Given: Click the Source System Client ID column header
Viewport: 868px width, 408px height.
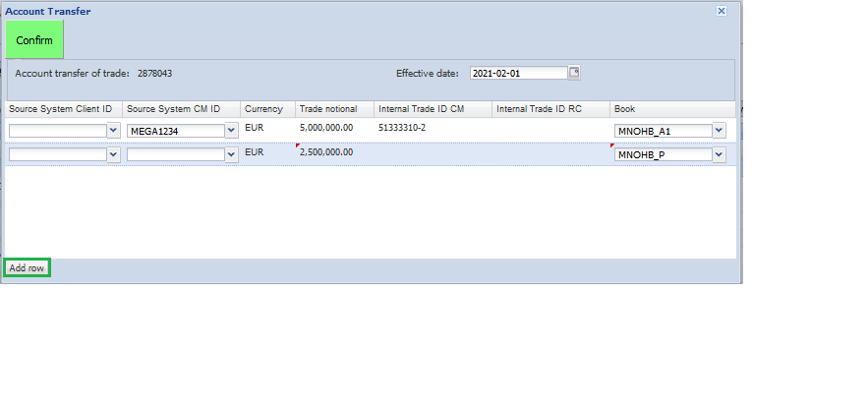Looking at the screenshot, I should (x=61, y=109).
